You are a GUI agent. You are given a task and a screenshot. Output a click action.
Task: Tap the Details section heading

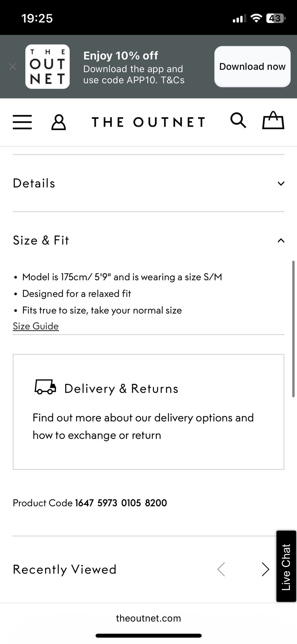34,183
